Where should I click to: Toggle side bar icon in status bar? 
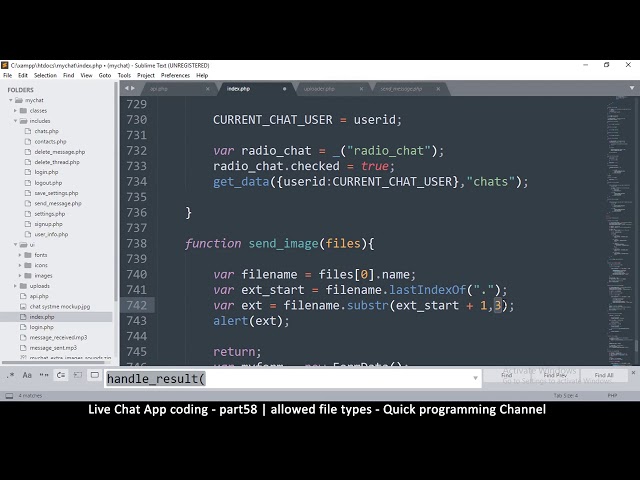(x=9, y=396)
